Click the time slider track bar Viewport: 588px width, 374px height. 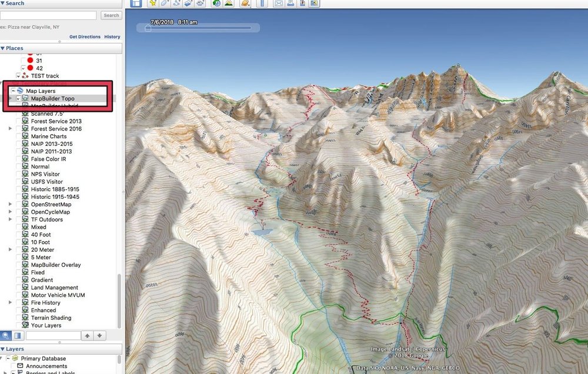pos(199,28)
